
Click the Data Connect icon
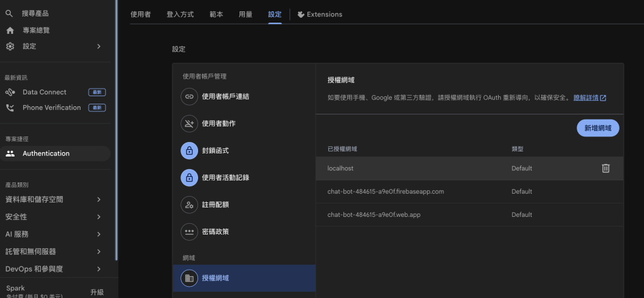[10, 92]
